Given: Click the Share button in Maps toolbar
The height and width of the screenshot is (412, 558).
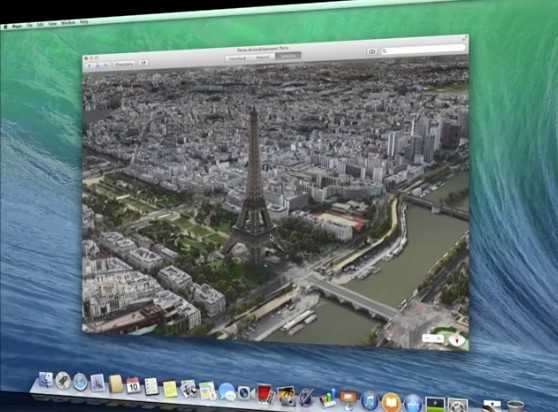Looking at the screenshot, I should [143, 62].
